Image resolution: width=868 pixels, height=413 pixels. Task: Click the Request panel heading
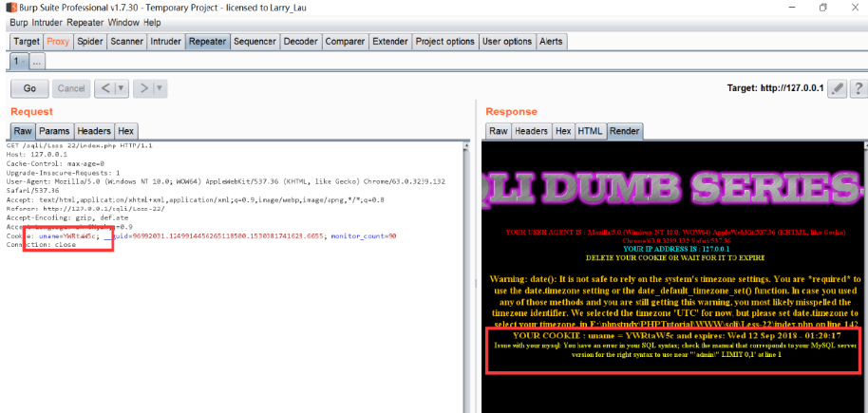tap(31, 111)
